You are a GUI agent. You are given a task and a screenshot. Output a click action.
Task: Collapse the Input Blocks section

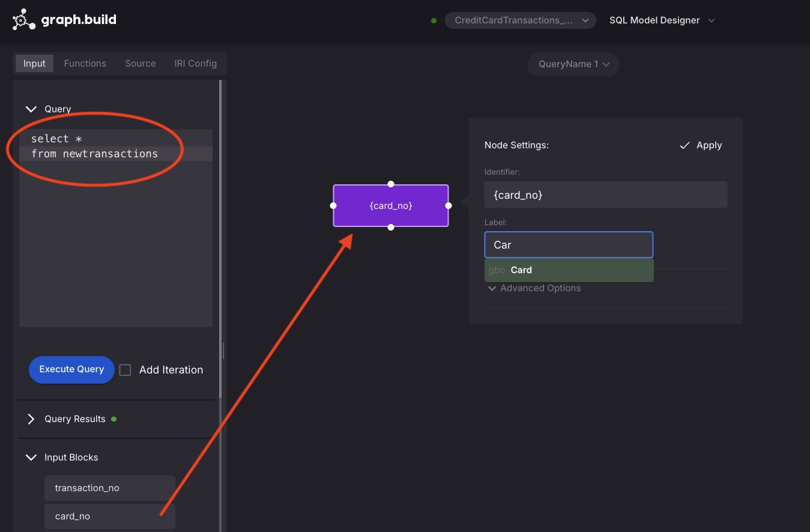click(31, 458)
